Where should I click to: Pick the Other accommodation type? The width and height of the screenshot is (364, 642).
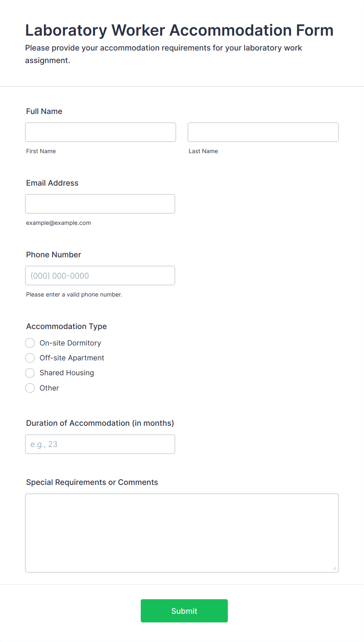point(30,388)
